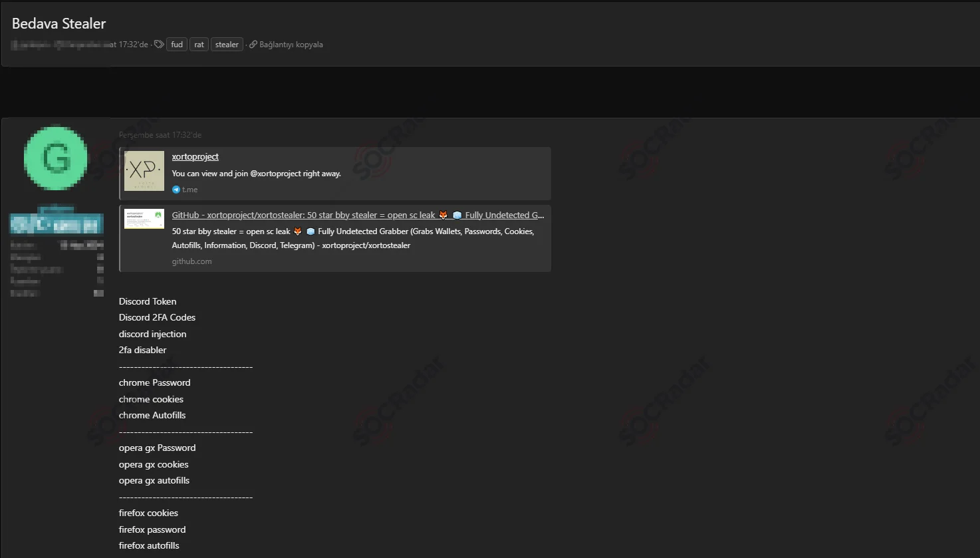This screenshot has height=558, width=980.
Task: Click the github.com source label
Action: tap(191, 261)
